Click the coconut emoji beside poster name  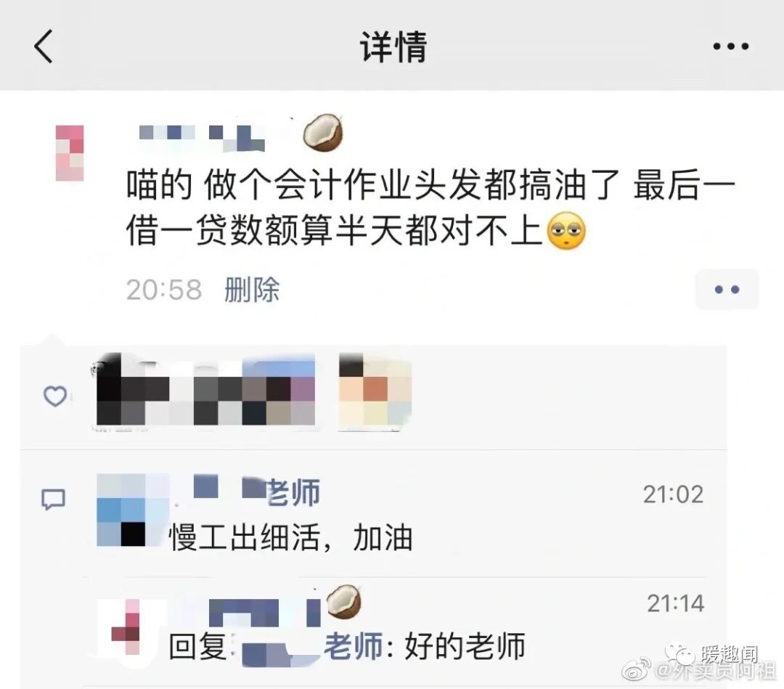click(x=324, y=132)
